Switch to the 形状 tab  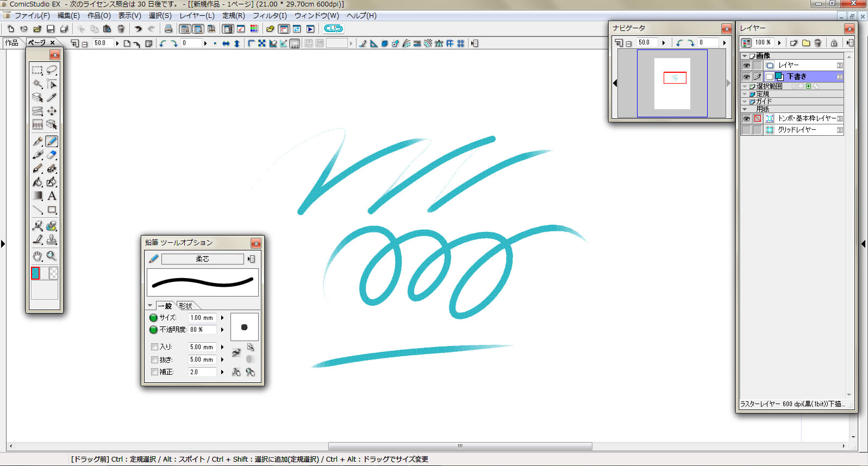(186, 306)
